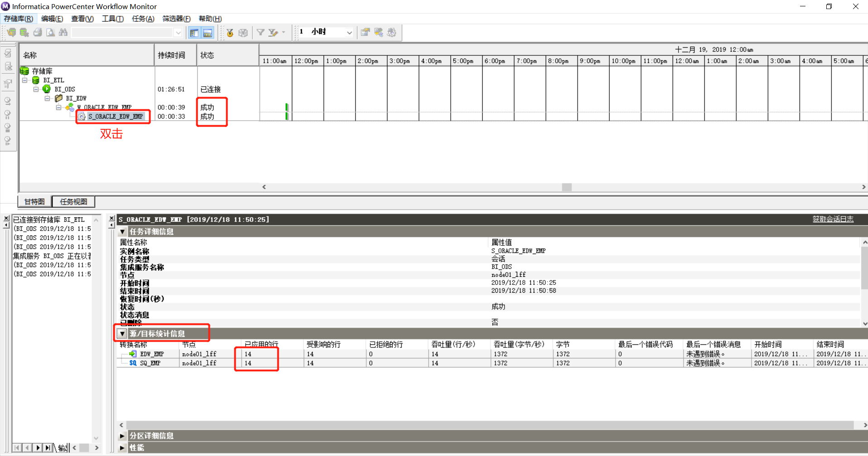
Task: Click the S_ORACLE_EDW_EMP session gear icon
Action: [82, 117]
